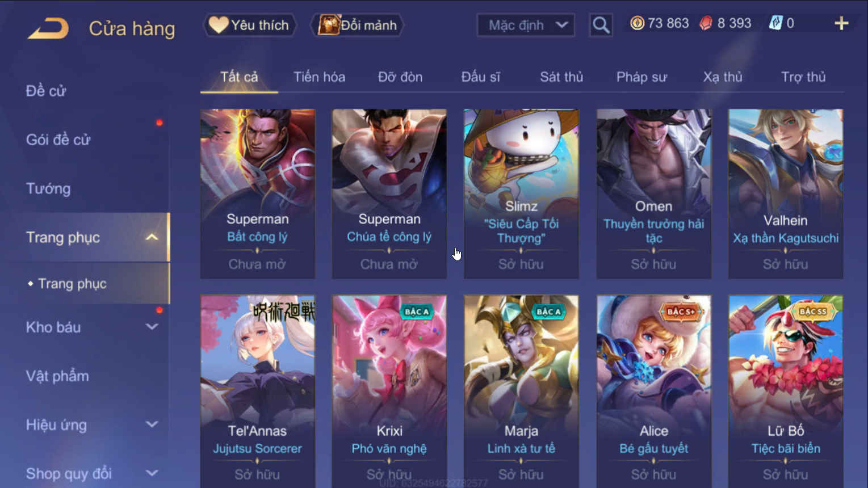Open Đổi mảnh fragment exchange
The height and width of the screenshot is (488, 868).
[x=357, y=25]
